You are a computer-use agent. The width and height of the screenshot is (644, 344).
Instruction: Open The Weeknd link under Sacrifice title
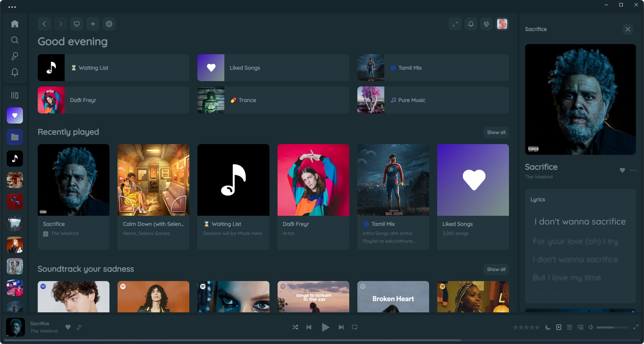pyautogui.click(x=539, y=177)
